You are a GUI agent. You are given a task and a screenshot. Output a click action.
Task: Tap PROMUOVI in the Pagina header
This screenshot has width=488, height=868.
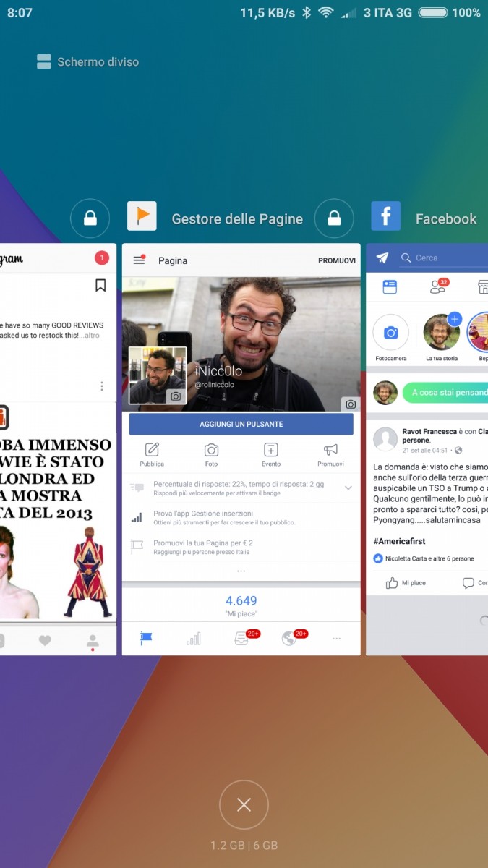337,260
